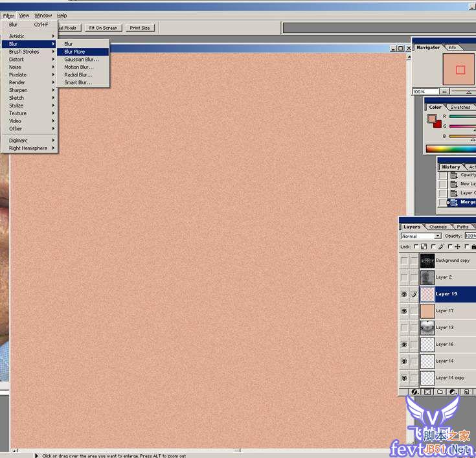Open the View menu
Image resolution: width=476 pixels, height=458 pixels.
pyautogui.click(x=25, y=16)
